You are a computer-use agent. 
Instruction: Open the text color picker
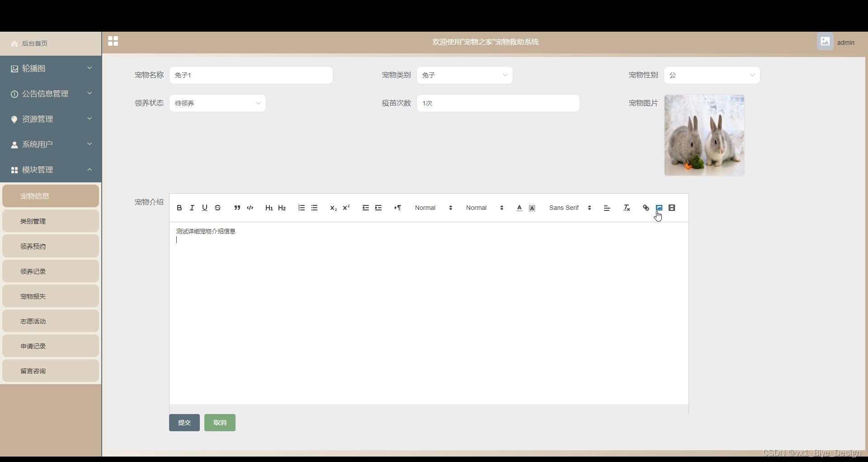(x=519, y=208)
